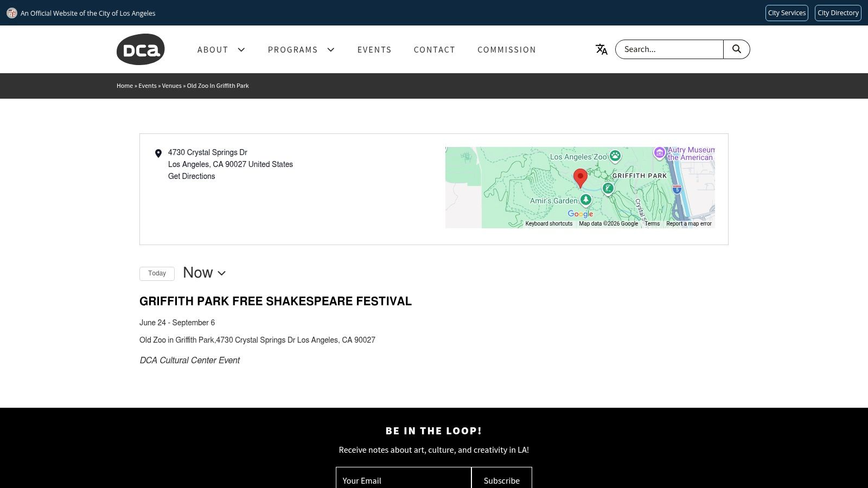Click Amir's Garden tree marker on map
Viewport: 868px width, 488px height.
tap(585, 200)
